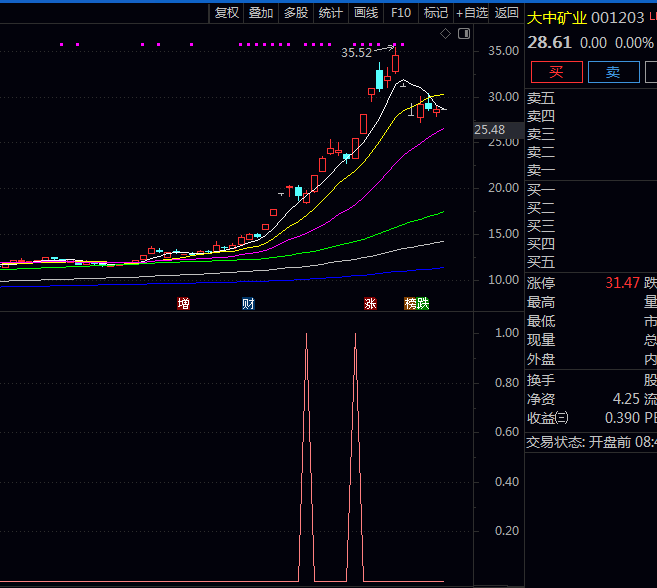
Task: Click the 榜 ranking marker icon
Action: click(410, 303)
